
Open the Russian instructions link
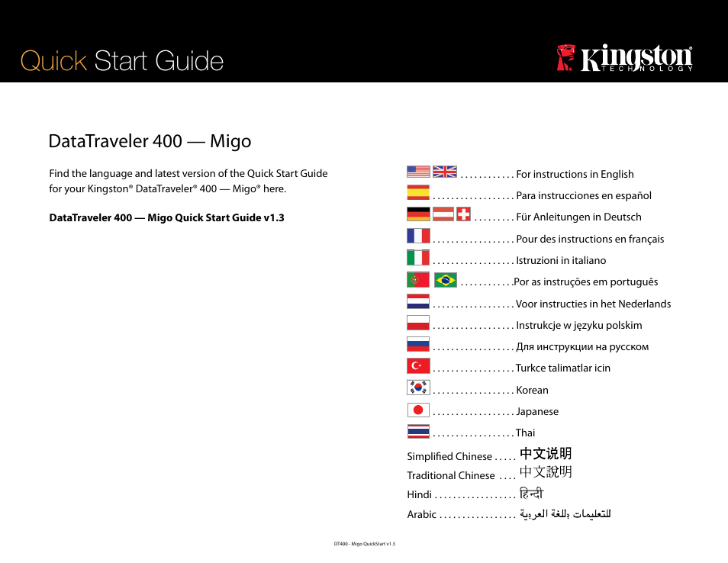point(582,346)
